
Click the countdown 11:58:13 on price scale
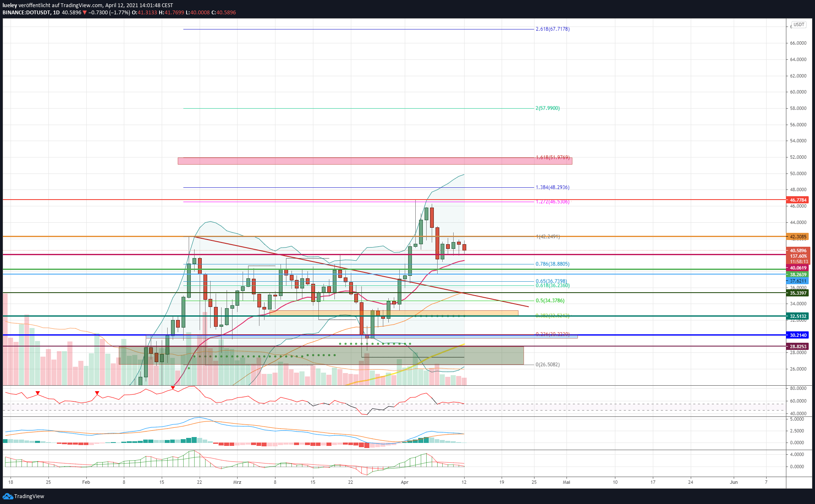[798, 261]
